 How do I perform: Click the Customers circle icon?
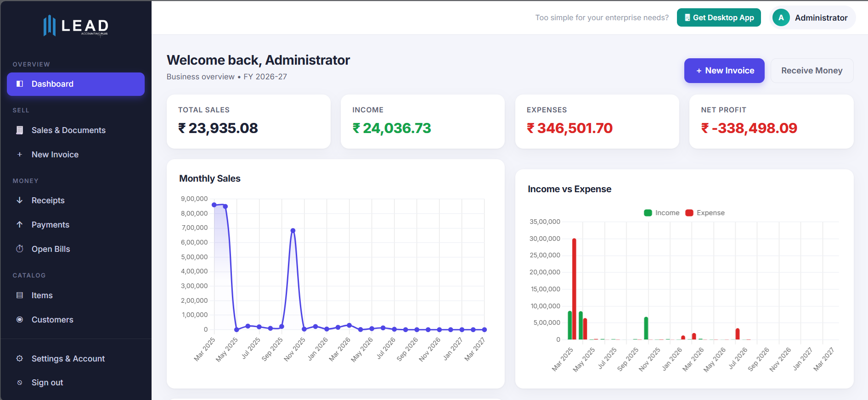20,320
